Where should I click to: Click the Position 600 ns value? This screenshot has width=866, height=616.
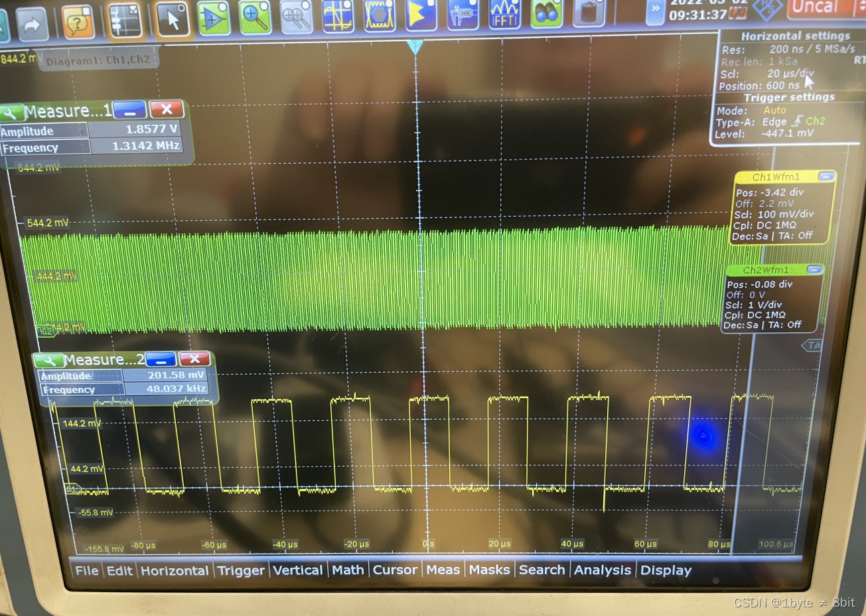point(782,86)
